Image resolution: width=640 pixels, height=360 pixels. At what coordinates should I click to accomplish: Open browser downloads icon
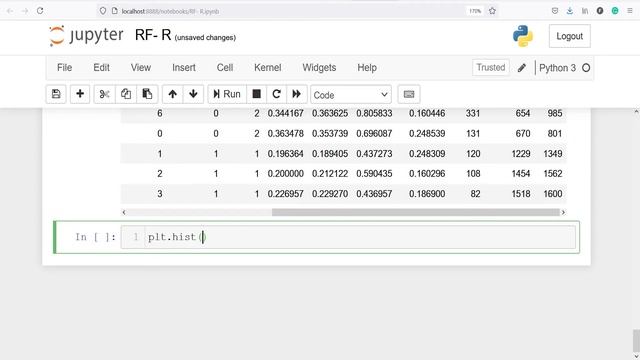click(570, 11)
